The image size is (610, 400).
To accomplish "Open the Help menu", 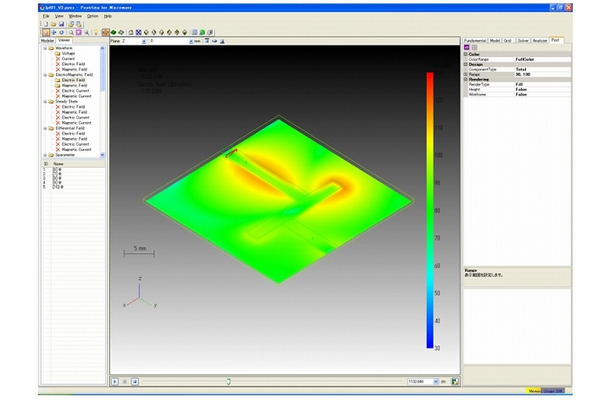I will point(108,16).
